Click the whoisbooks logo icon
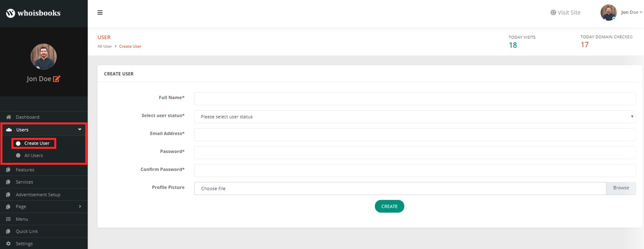644x249 pixels. (x=11, y=13)
